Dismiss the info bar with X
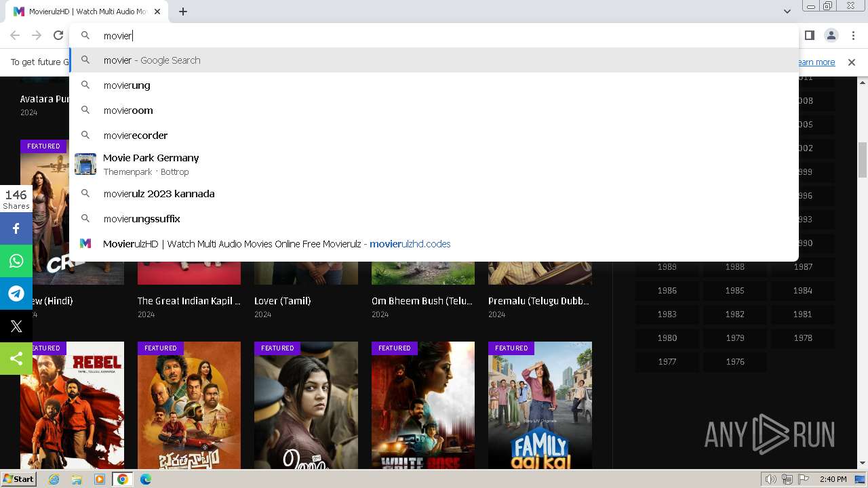This screenshot has height=488, width=868. [x=852, y=62]
